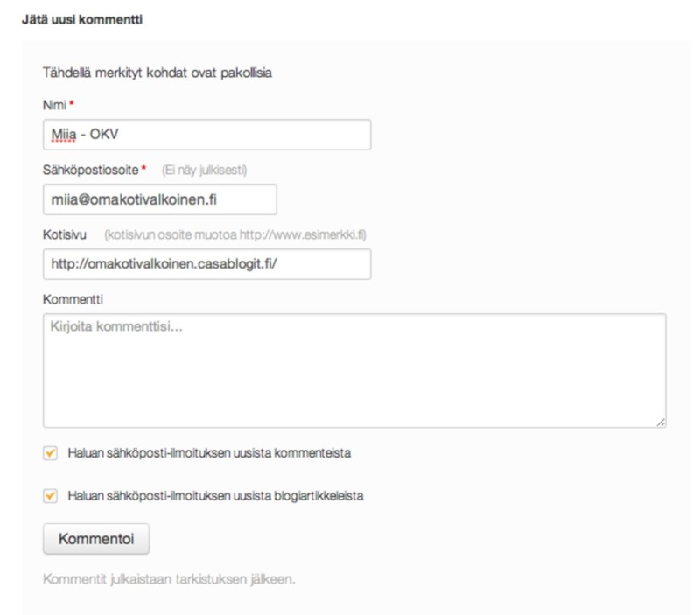Screen dimensions: 700x615
Task: Click the 'Tähdellä merkityt kohdat' required notice
Action: (157, 73)
